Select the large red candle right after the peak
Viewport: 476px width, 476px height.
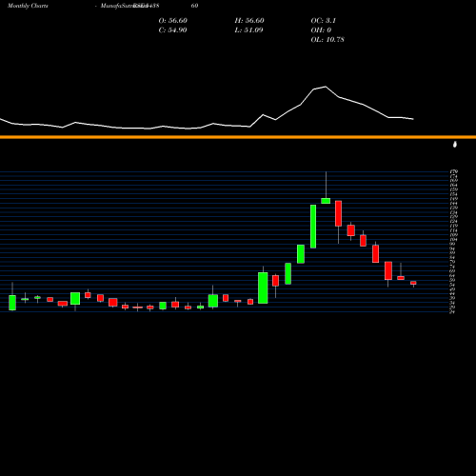tap(338, 213)
